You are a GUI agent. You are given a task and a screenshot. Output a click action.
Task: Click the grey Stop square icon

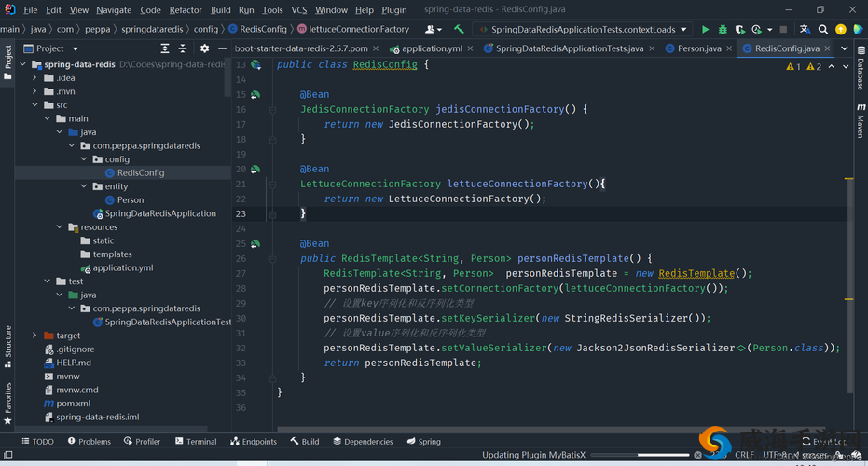pos(783,29)
